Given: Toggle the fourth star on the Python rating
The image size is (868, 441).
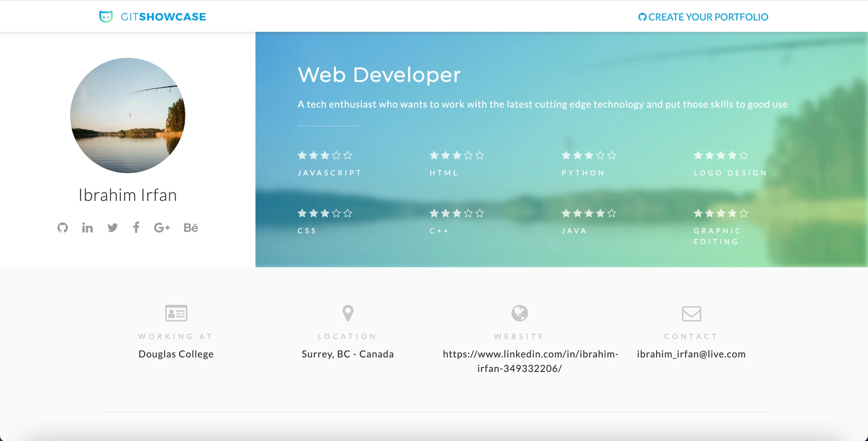Looking at the screenshot, I should pyautogui.click(x=601, y=155).
